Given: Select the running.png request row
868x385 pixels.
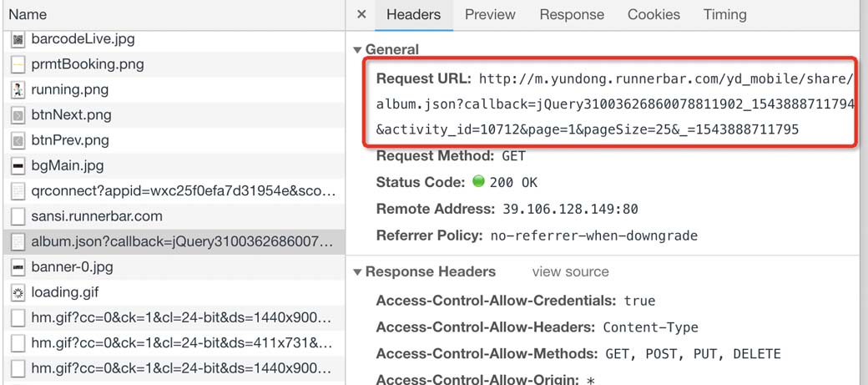Looking at the screenshot, I should pyautogui.click(x=174, y=89).
